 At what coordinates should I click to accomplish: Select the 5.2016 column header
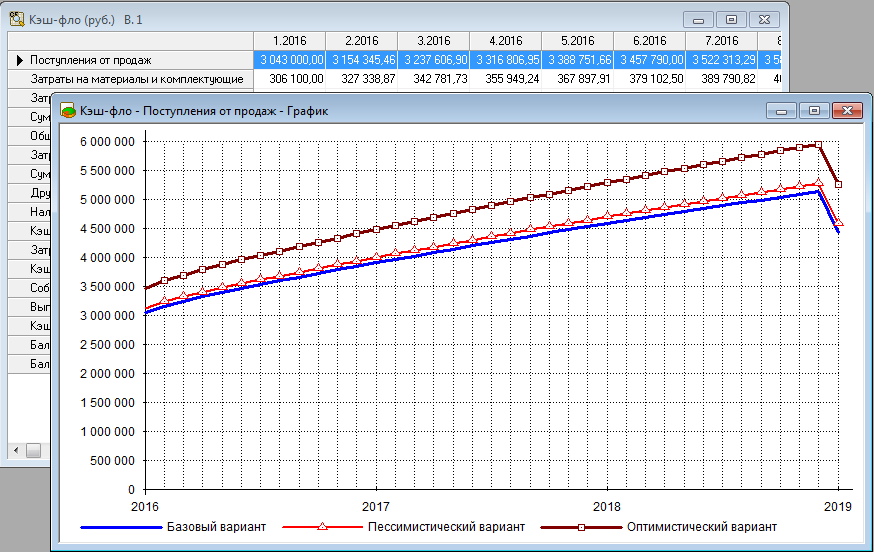tap(577, 41)
